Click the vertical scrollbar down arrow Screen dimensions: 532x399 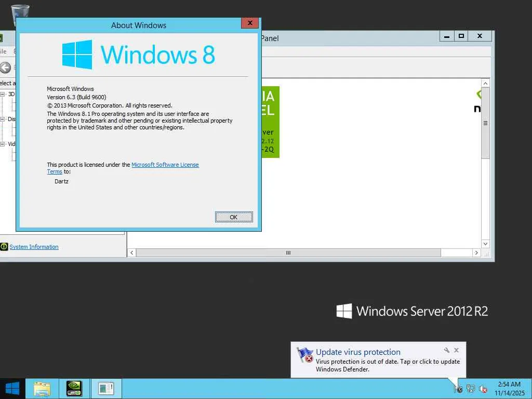coord(486,244)
